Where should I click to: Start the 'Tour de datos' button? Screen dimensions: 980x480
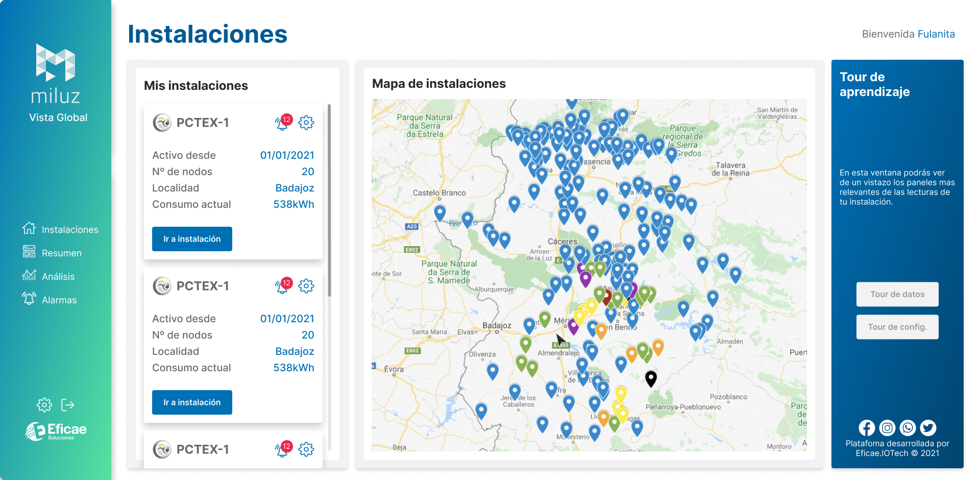click(897, 294)
